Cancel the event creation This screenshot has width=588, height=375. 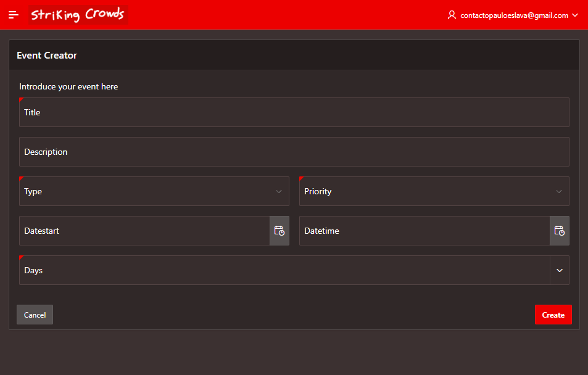click(35, 315)
